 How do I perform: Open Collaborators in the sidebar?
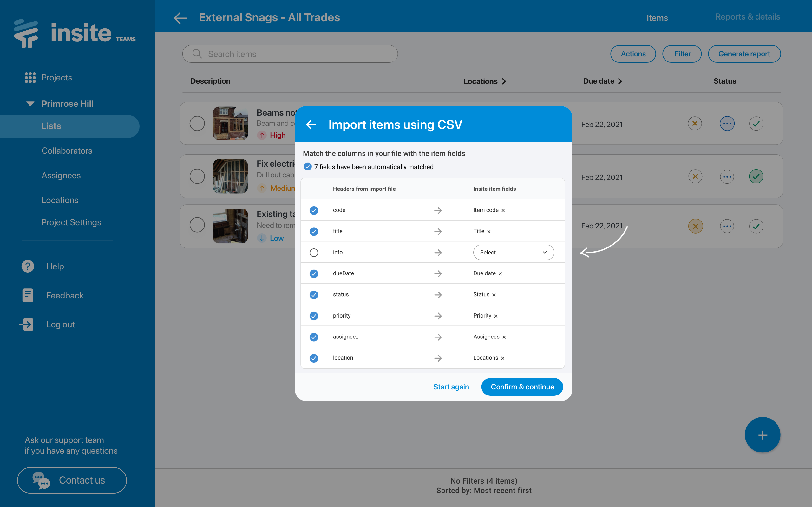pyautogui.click(x=67, y=151)
